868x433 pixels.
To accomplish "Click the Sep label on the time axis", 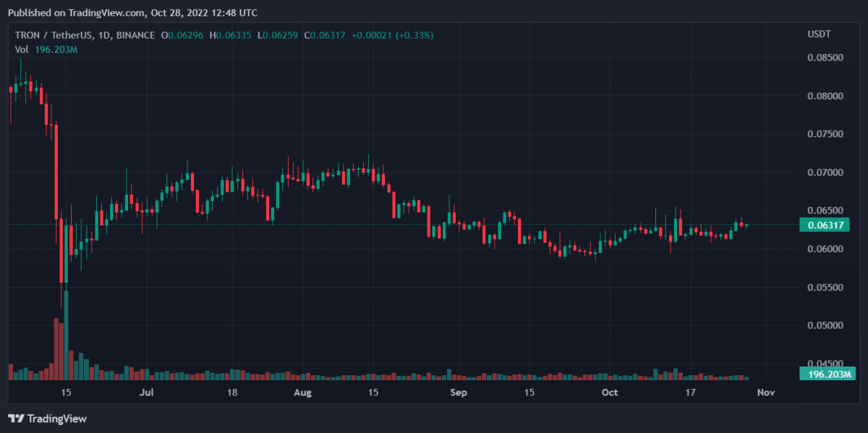I will tap(458, 393).
